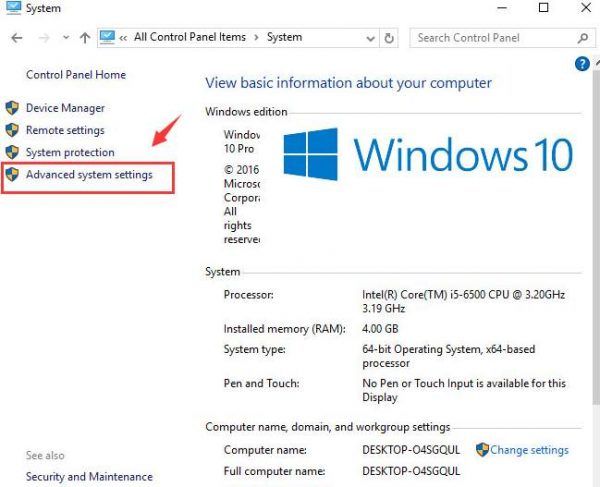Click the Change settings link

point(529,450)
